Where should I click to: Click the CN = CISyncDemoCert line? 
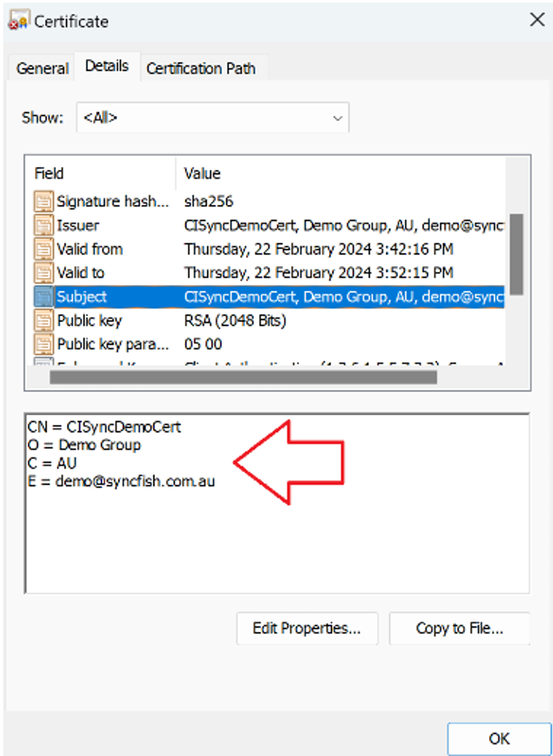click(104, 427)
